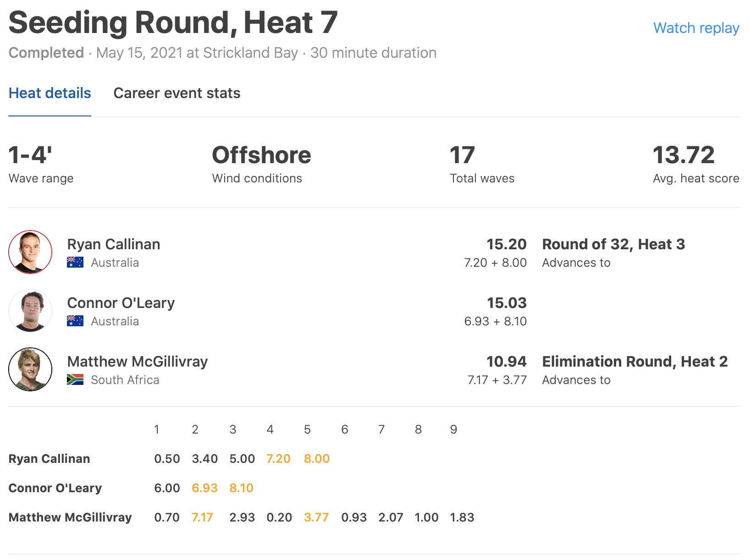Click Ryan Callinan's 15.20 heat total
The width and height of the screenshot is (750, 560).
click(x=506, y=244)
